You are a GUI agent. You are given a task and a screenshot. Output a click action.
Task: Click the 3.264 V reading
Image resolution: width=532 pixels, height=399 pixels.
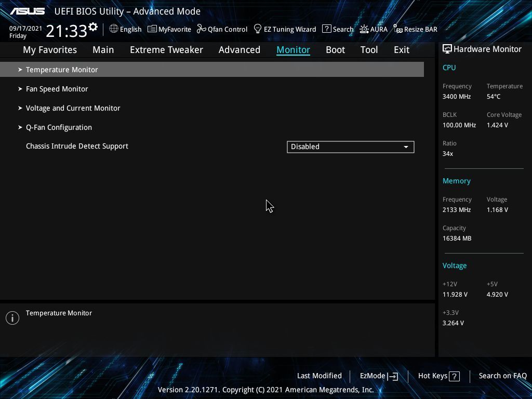(453, 323)
